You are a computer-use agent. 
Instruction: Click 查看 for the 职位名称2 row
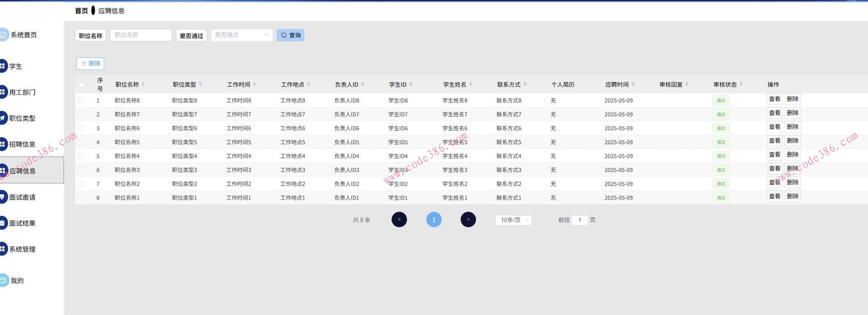pos(774,182)
